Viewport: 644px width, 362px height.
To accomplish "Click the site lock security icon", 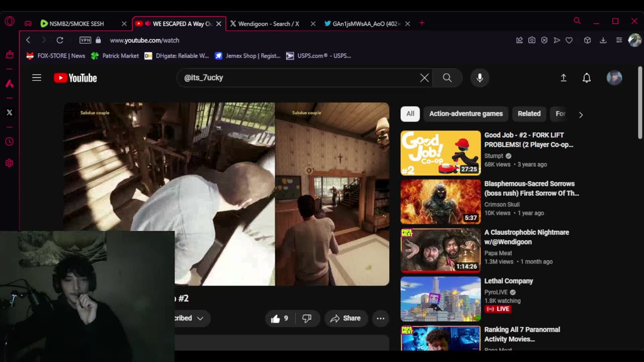I will tap(98, 40).
